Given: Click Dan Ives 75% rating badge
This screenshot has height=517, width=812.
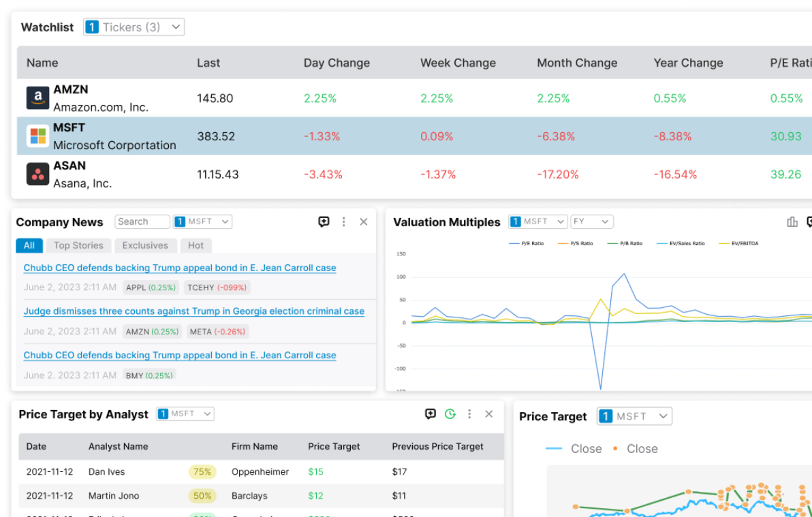Looking at the screenshot, I should pos(202,471).
